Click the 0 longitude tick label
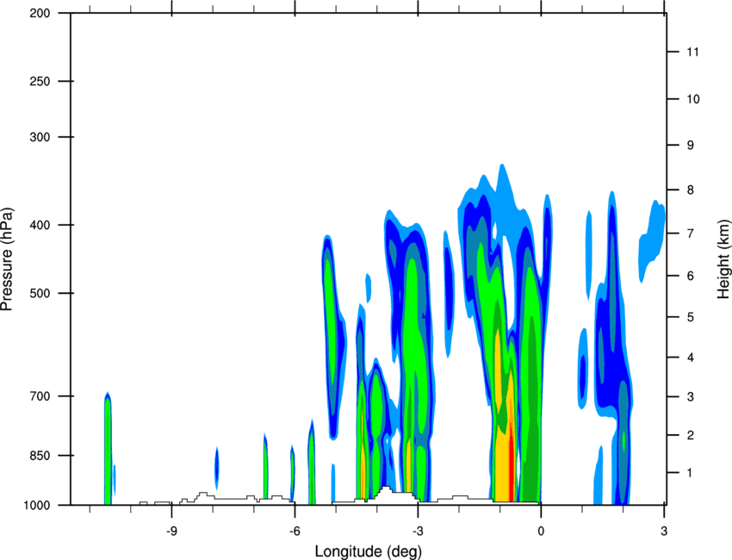Image resolution: width=732 pixels, height=560 pixels. pyautogui.click(x=541, y=531)
